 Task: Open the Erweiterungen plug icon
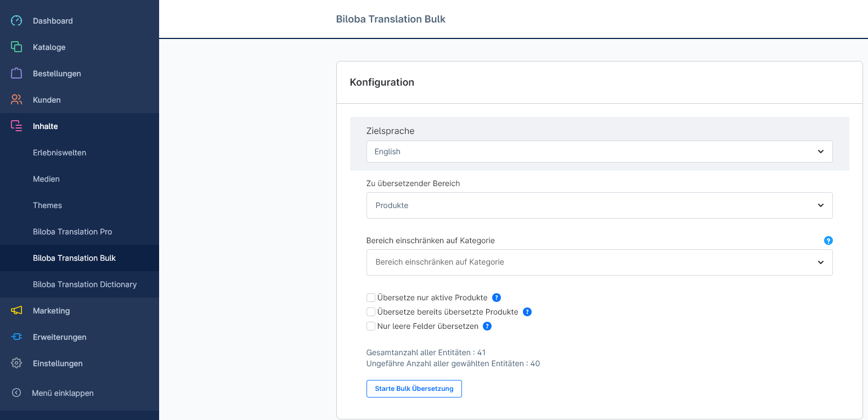click(16, 337)
